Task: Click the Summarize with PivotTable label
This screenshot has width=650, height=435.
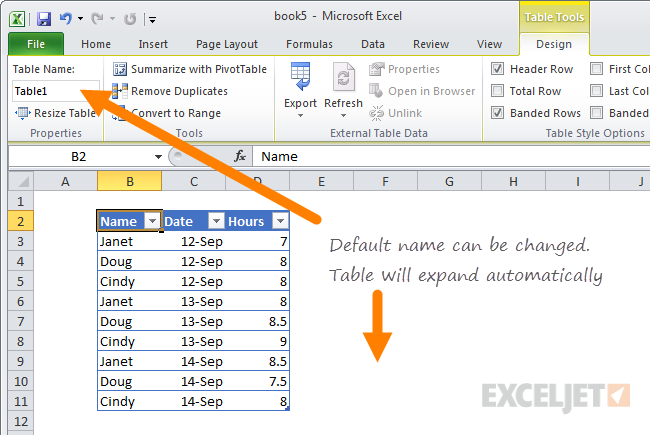Action: pyautogui.click(x=199, y=69)
